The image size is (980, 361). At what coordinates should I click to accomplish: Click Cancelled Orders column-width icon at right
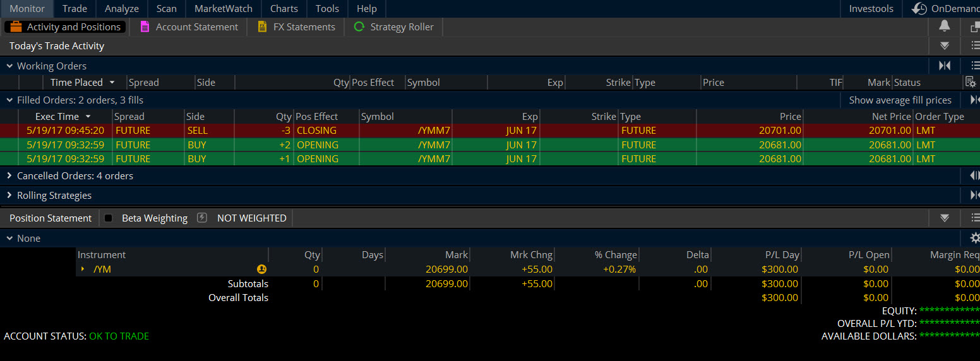pos(975,175)
